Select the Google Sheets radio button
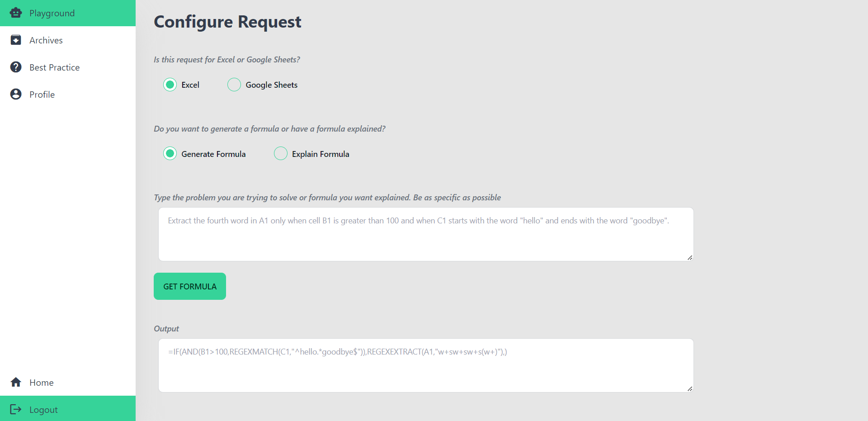Image resolution: width=868 pixels, height=421 pixels. 234,85
